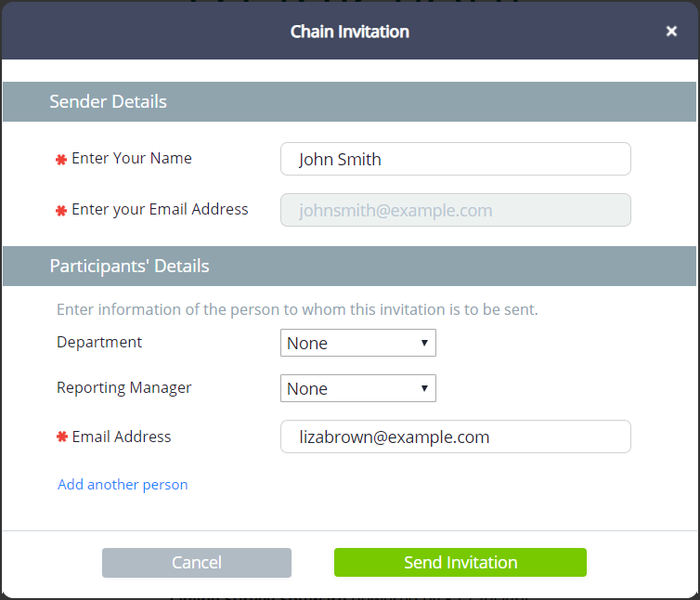Click the green Send Invitation button
The image size is (700, 600).
tap(460, 563)
